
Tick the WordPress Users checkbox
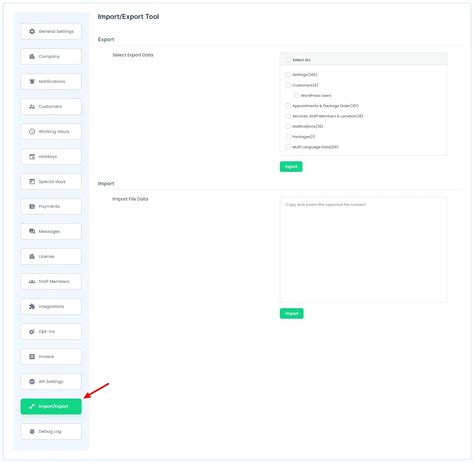pos(296,95)
